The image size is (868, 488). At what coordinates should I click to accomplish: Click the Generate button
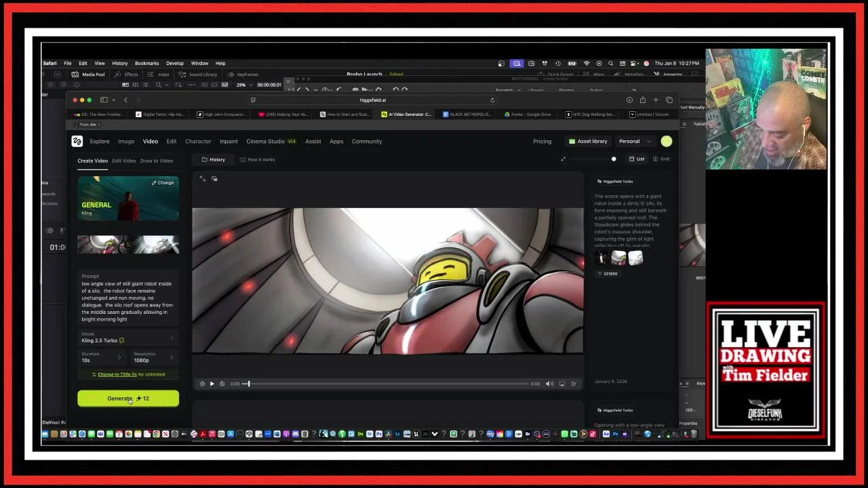pos(128,399)
